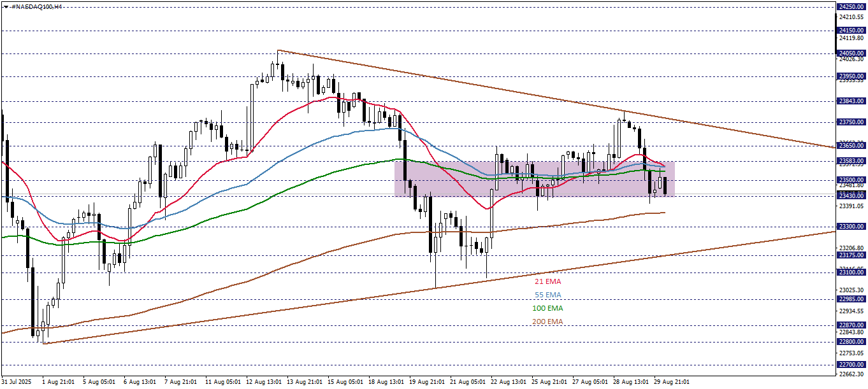
Task: Click the 19 Aug 21:01 time label
Action: (427, 382)
